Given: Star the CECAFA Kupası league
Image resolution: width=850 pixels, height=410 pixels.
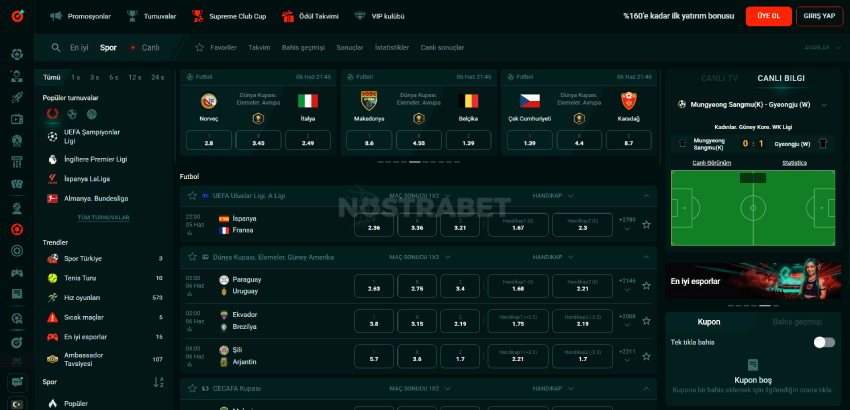Looking at the screenshot, I should tap(192, 388).
